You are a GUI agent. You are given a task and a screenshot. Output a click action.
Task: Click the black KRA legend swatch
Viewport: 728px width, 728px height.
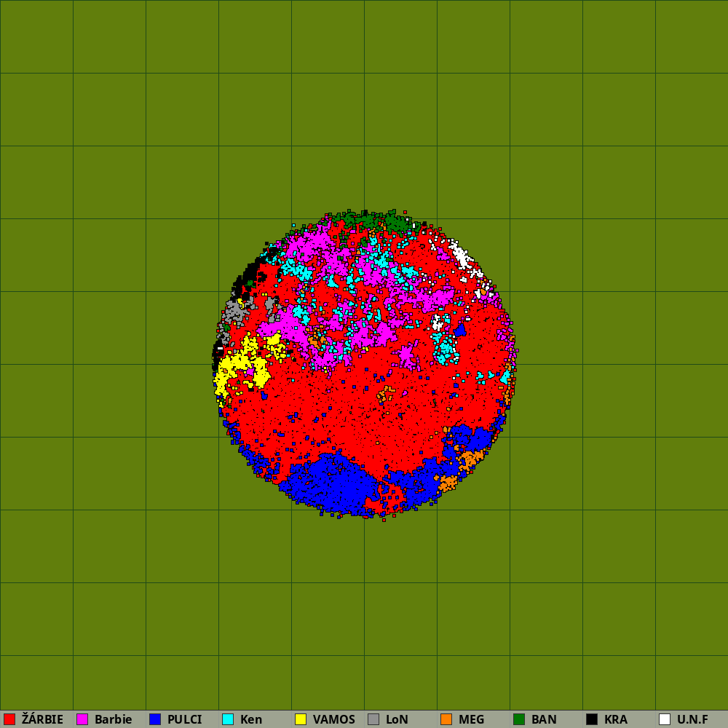click(592, 719)
